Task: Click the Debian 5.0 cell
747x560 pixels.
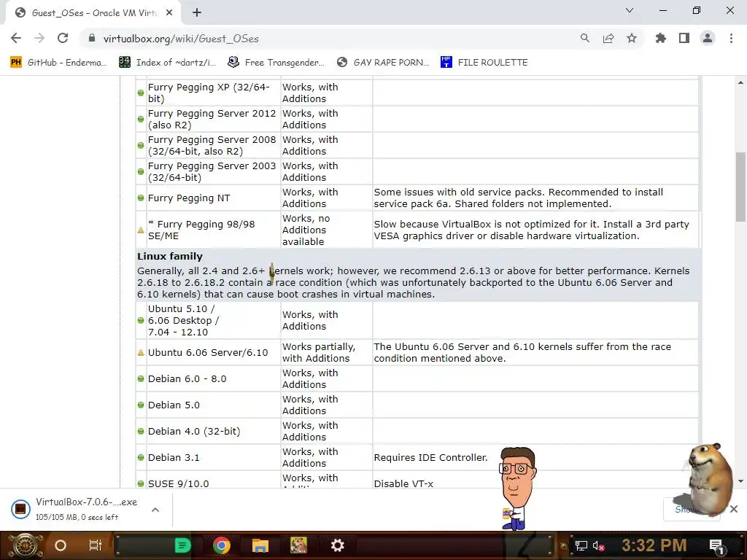Action: tap(214, 405)
